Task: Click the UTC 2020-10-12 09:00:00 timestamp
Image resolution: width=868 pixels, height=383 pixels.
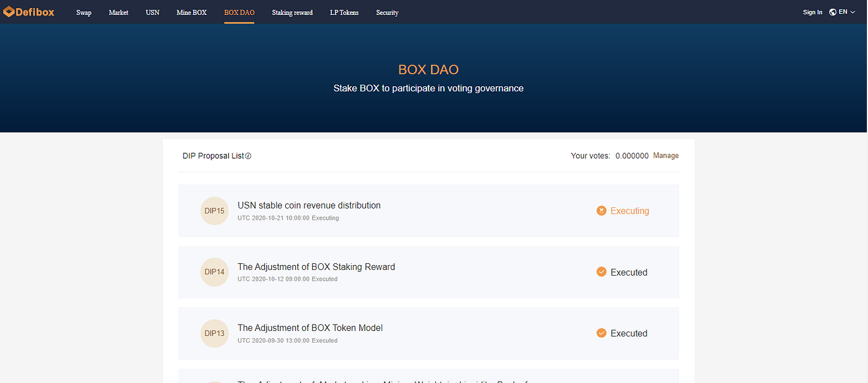Action: click(273, 279)
